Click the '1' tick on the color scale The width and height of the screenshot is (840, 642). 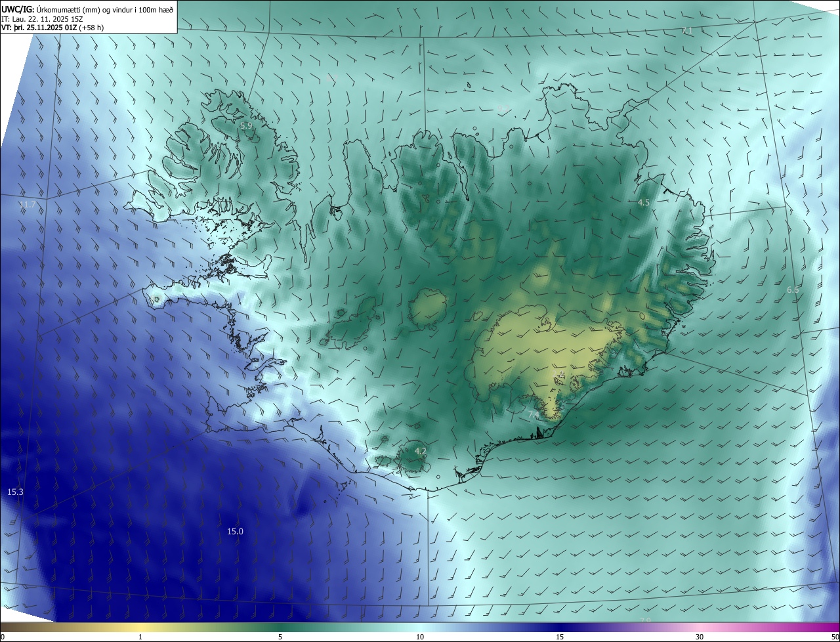140,637
